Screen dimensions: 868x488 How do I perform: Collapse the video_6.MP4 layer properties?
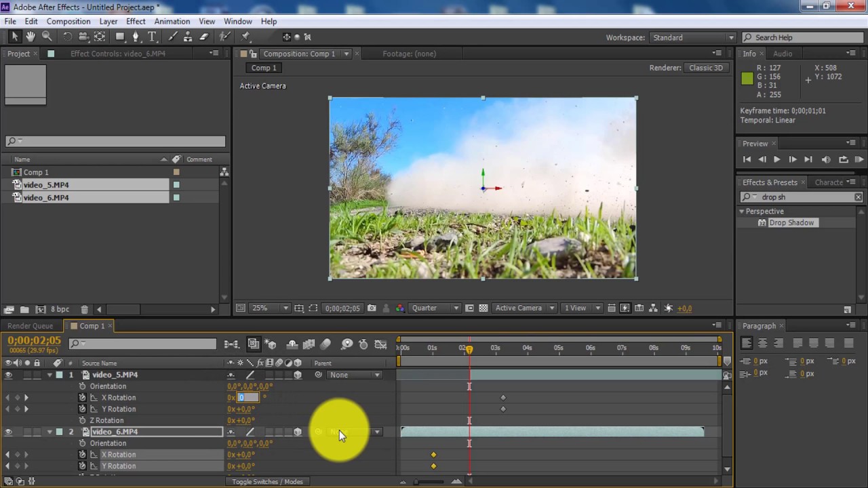(49, 432)
